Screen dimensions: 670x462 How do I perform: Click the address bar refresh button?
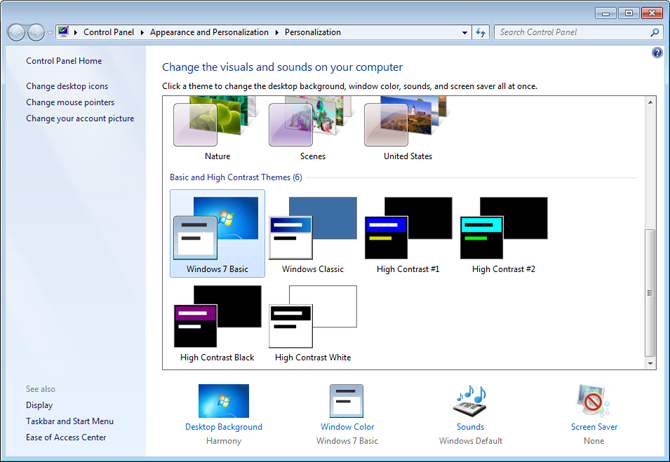(481, 32)
